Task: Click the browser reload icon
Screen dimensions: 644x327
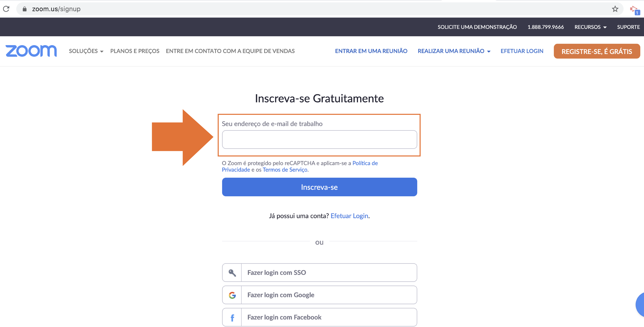Action: [6, 9]
